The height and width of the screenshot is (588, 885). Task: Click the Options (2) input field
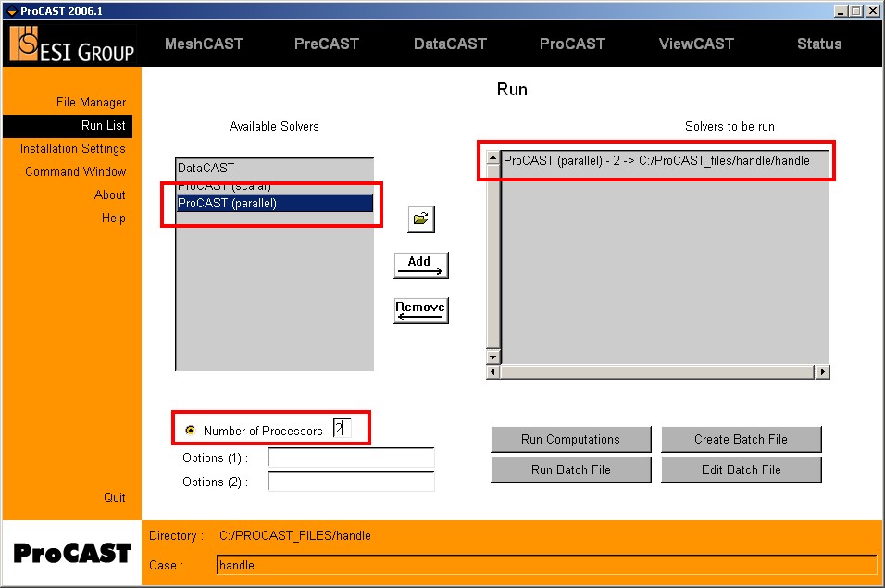(x=351, y=482)
